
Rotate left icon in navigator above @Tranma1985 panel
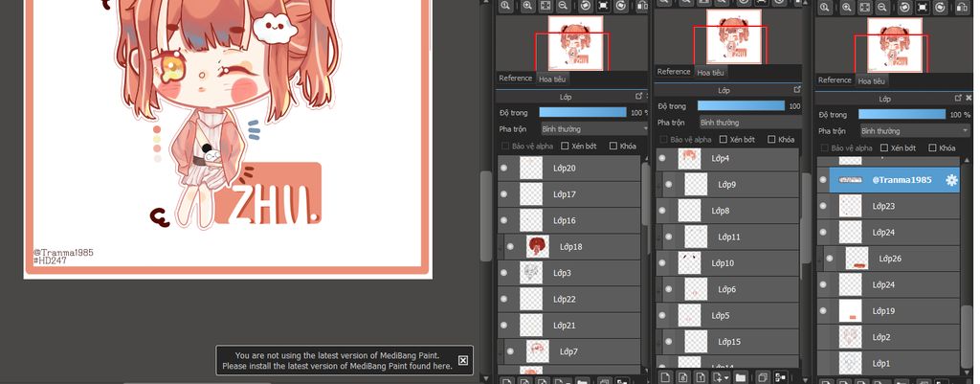(x=904, y=8)
